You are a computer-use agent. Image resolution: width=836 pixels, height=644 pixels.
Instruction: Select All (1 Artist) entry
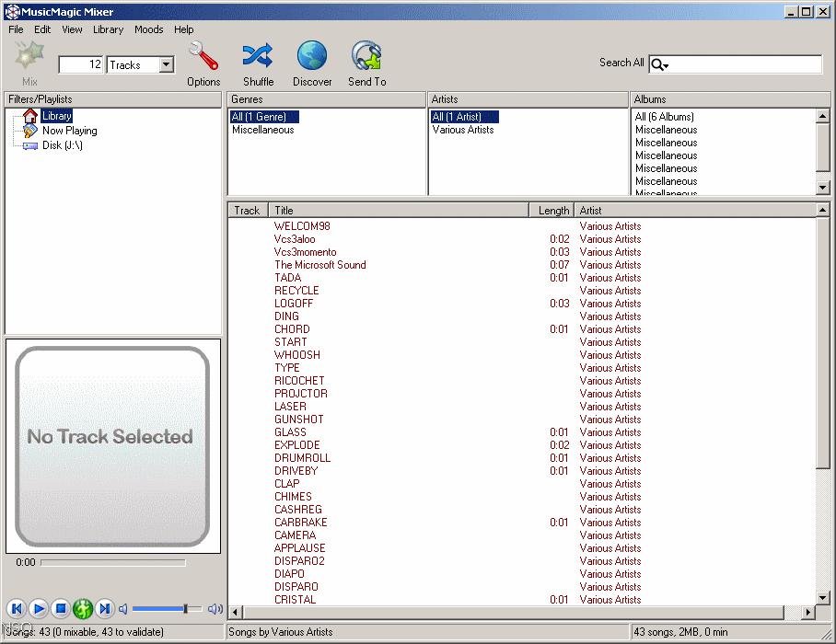(464, 117)
